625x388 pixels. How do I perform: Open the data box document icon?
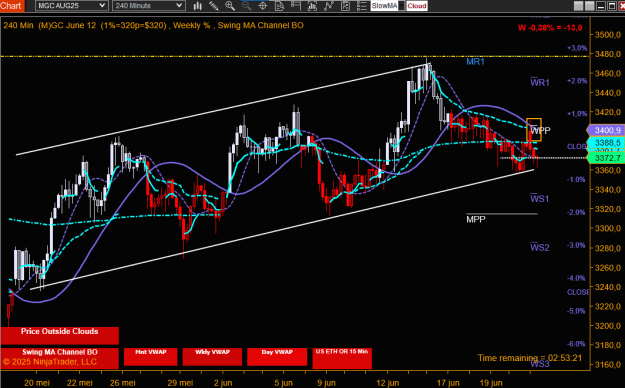pyautogui.click(x=279, y=6)
